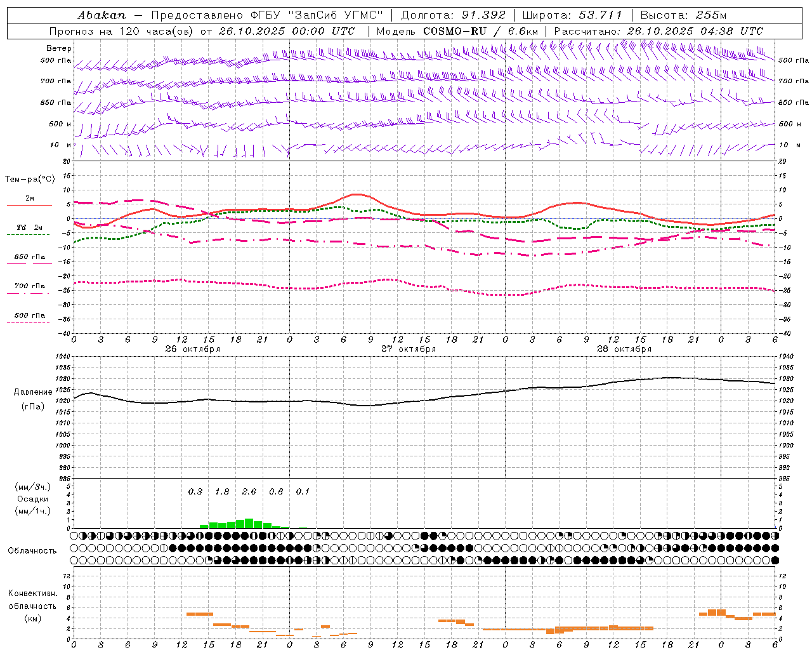Select the "700 гПа" temperature legend entry

[x=30, y=286]
